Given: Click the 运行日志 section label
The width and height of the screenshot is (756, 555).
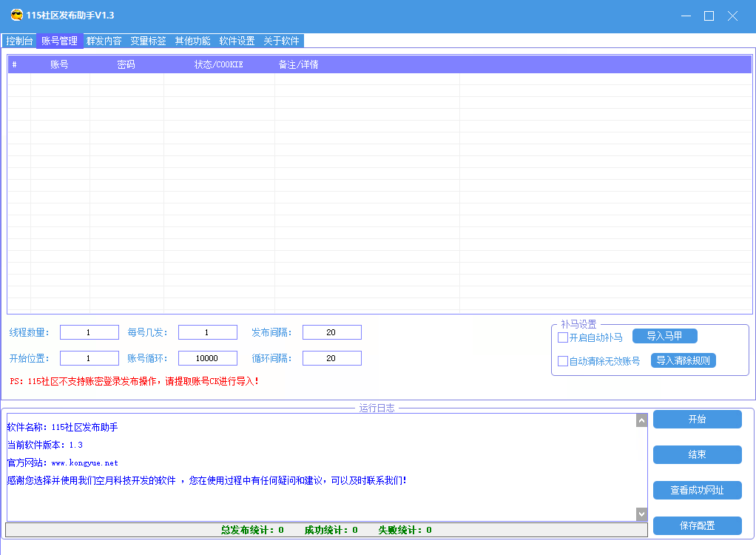Looking at the screenshot, I should (x=377, y=408).
